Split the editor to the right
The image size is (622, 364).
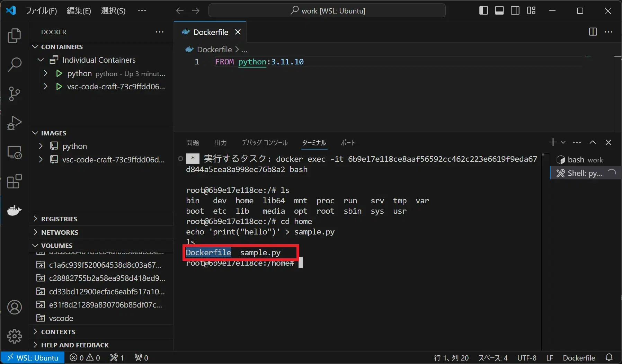pos(593,32)
